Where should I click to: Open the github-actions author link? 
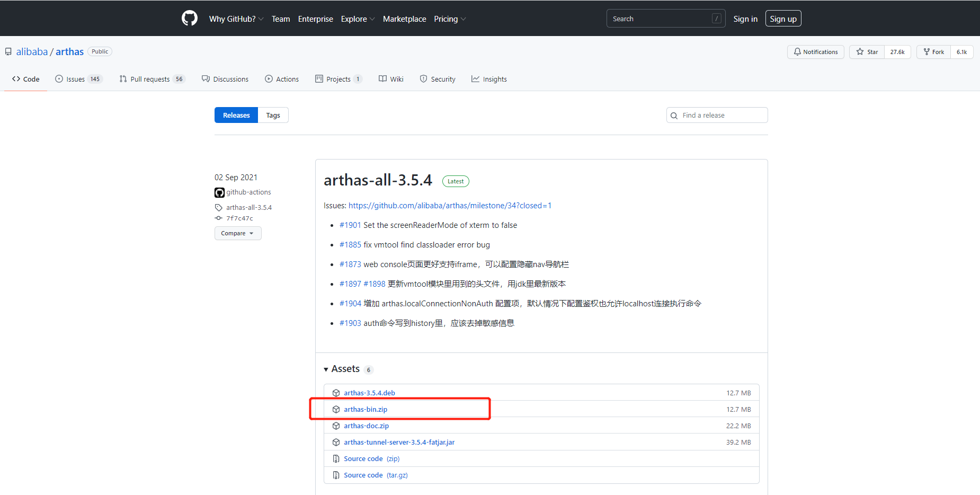click(x=248, y=192)
